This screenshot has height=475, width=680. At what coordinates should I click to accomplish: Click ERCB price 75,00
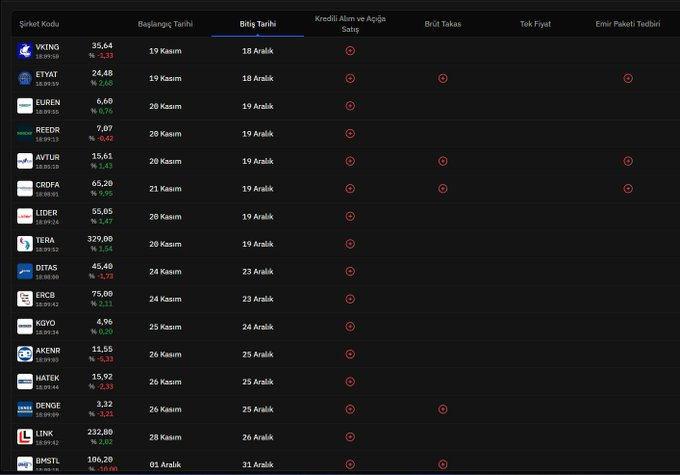[x=102, y=294]
